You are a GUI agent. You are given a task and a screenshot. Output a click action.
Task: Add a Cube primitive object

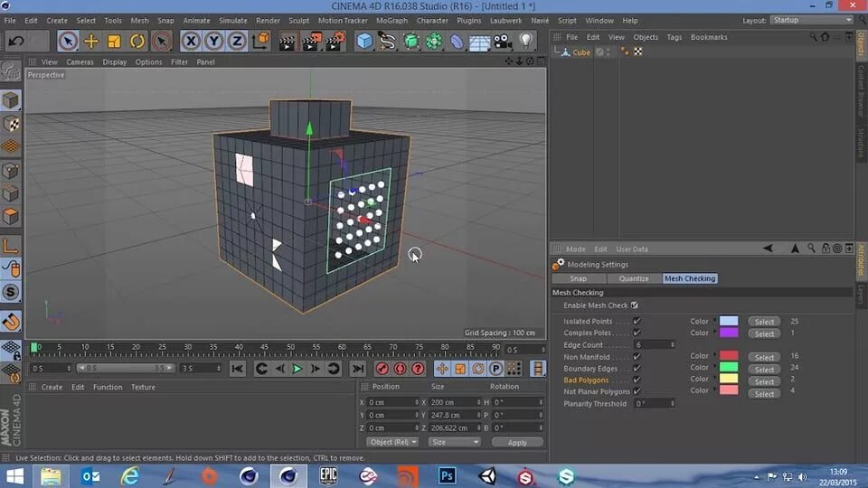pos(364,41)
